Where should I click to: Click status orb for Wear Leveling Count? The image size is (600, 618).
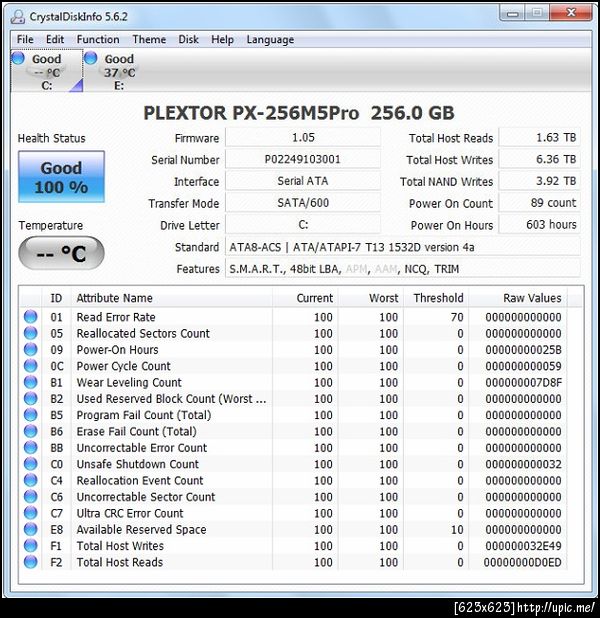(x=30, y=382)
